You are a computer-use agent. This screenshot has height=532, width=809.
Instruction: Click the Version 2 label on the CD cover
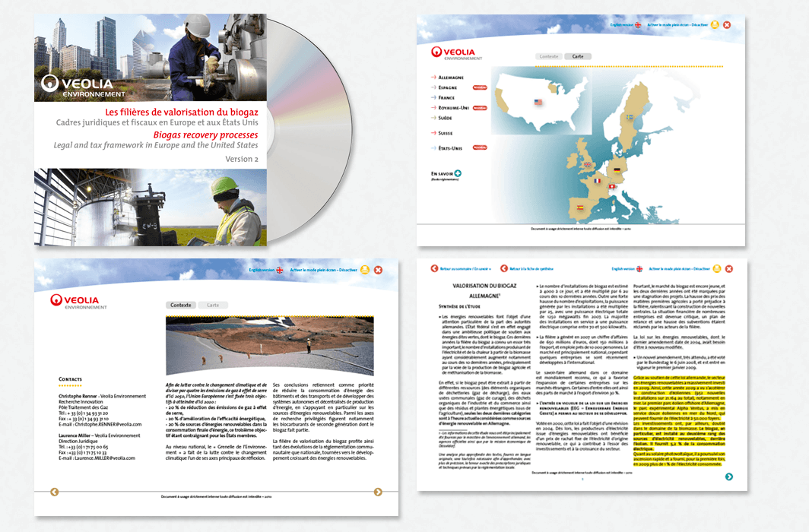(242, 160)
